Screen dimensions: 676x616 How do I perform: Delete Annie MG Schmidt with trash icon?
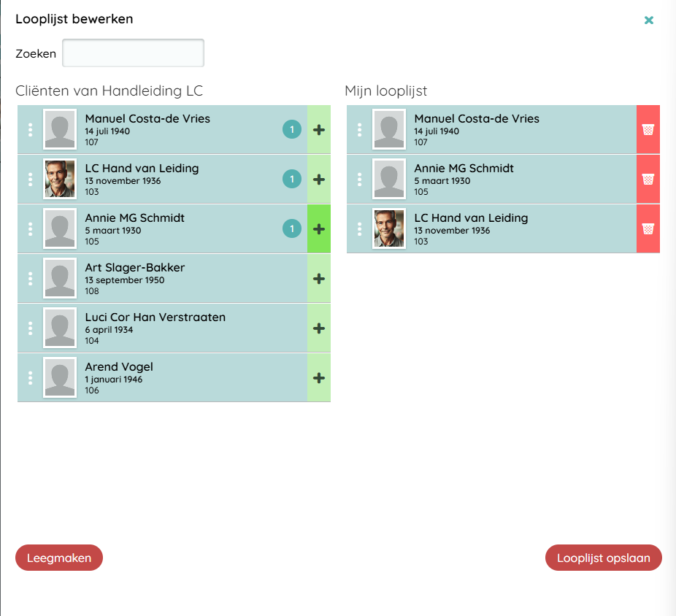point(648,180)
